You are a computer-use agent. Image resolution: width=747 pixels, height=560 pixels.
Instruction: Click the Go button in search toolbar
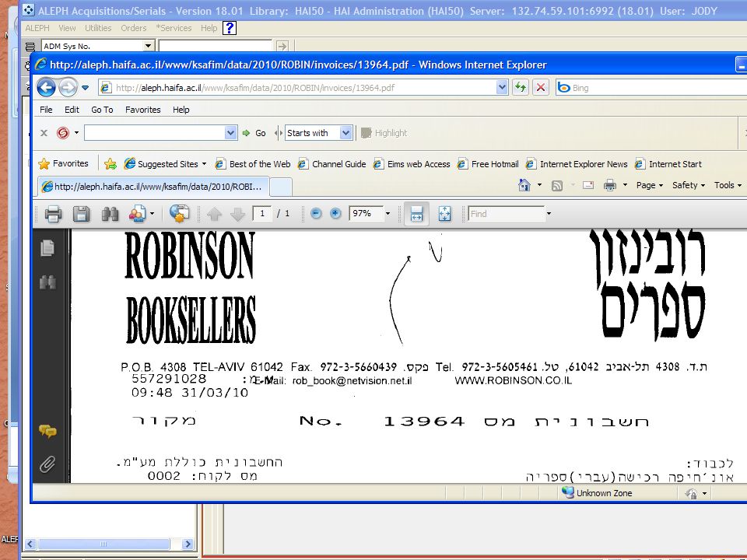[x=254, y=133]
